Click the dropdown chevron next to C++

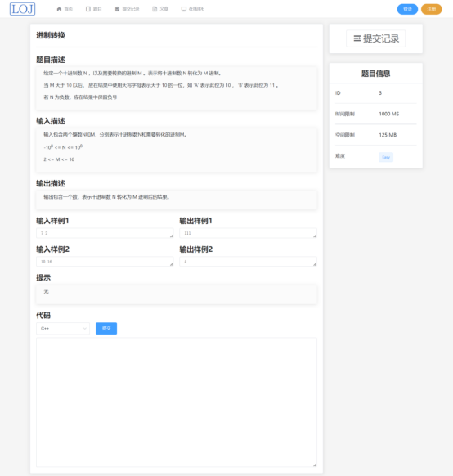85,329
